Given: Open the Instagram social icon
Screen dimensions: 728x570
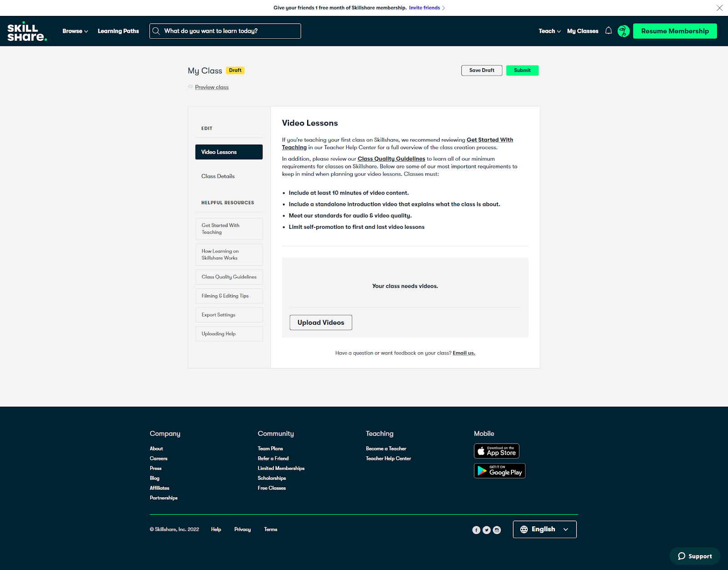Looking at the screenshot, I should pyautogui.click(x=497, y=530).
